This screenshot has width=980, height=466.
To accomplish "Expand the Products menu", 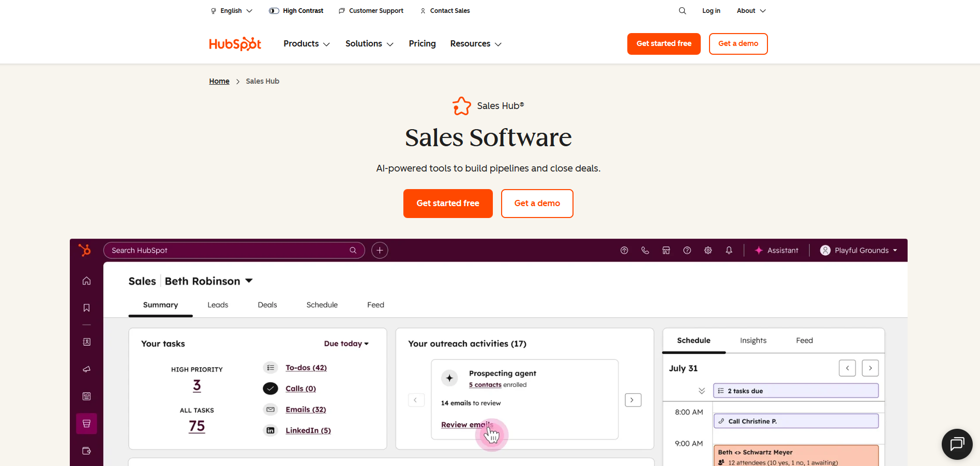I will tap(307, 44).
